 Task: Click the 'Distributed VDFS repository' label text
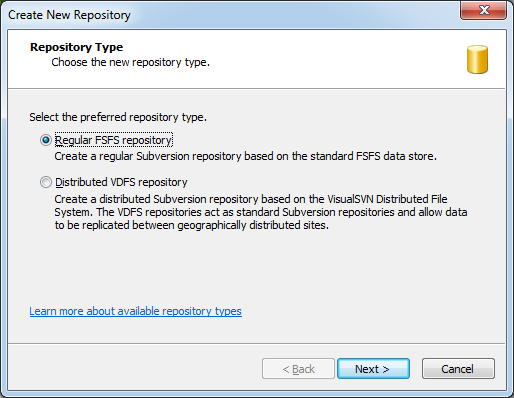pyautogui.click(x=121, y=182)
